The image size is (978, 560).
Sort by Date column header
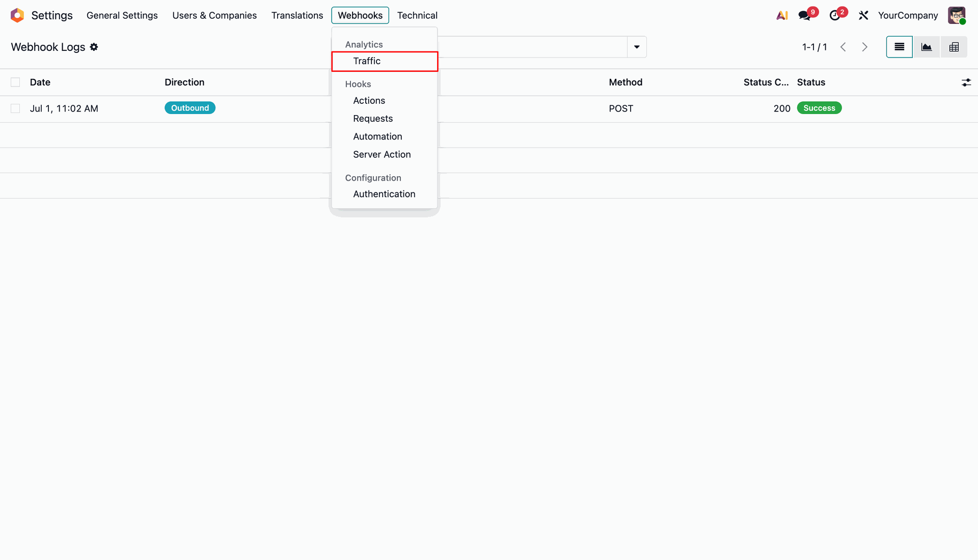point(40,82)
